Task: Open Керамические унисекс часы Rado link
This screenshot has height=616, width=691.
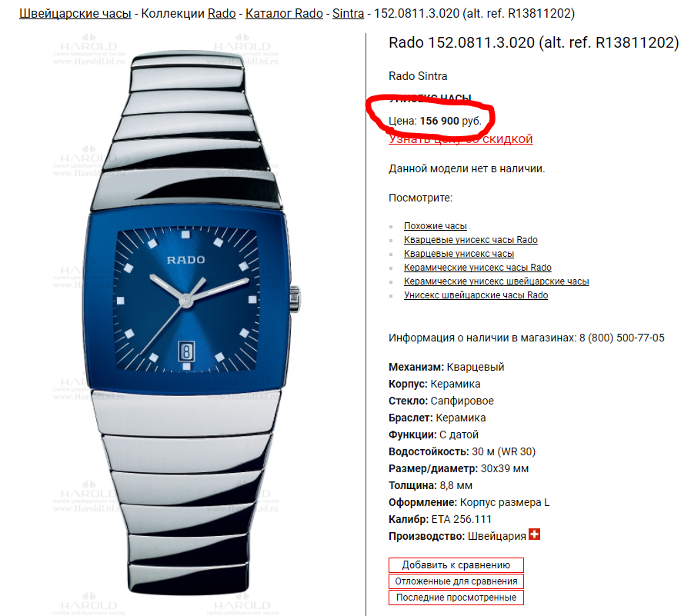Action: click(x=478, y=268)
